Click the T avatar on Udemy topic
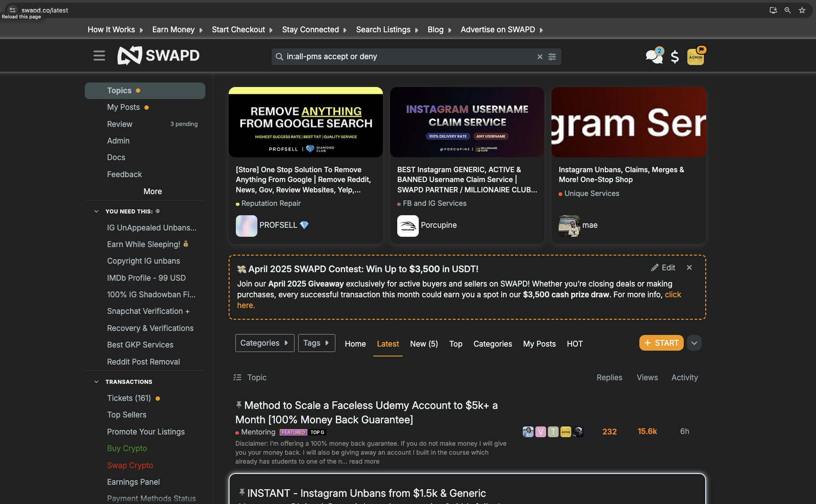 click(x=553, y=432)
